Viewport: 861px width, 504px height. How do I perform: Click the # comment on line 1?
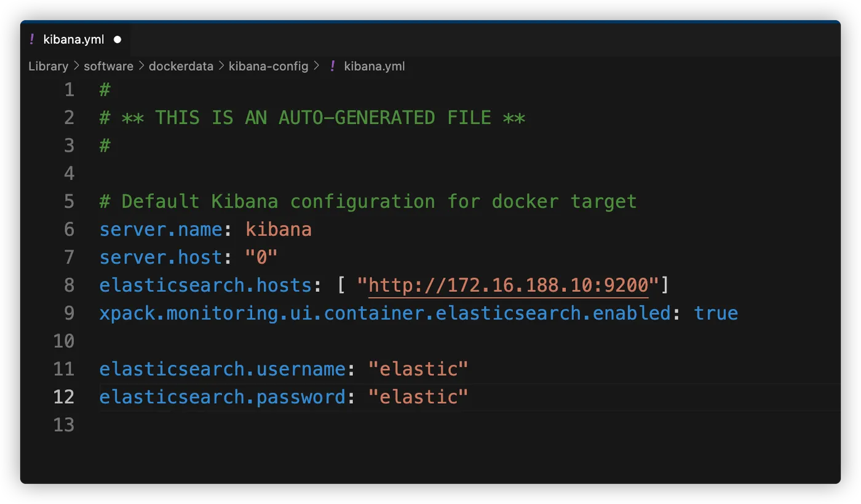[x=105, y=90]
